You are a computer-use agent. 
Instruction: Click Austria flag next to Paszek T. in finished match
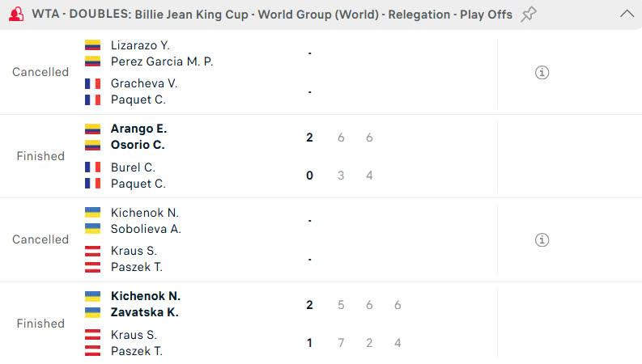pos(92,351)
